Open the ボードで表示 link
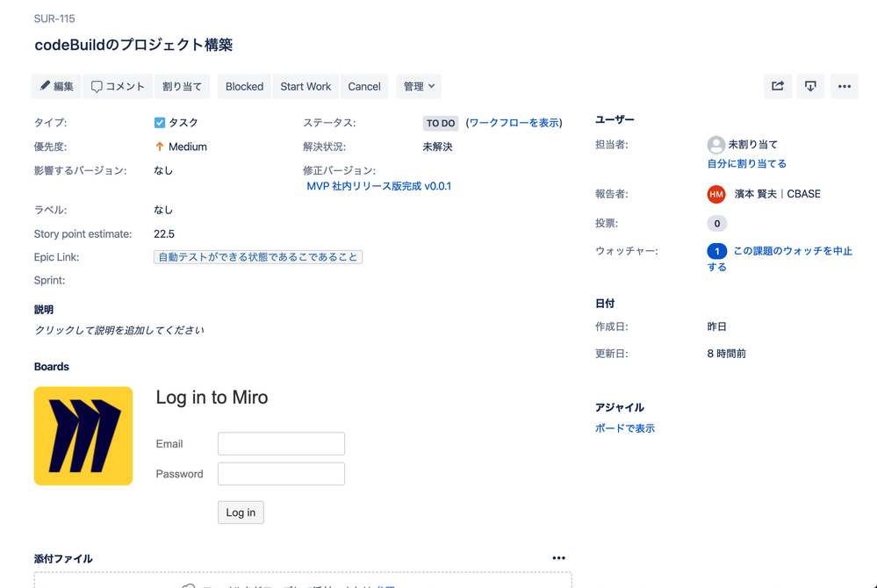This screenshot has width=877, height=588. 625,428
